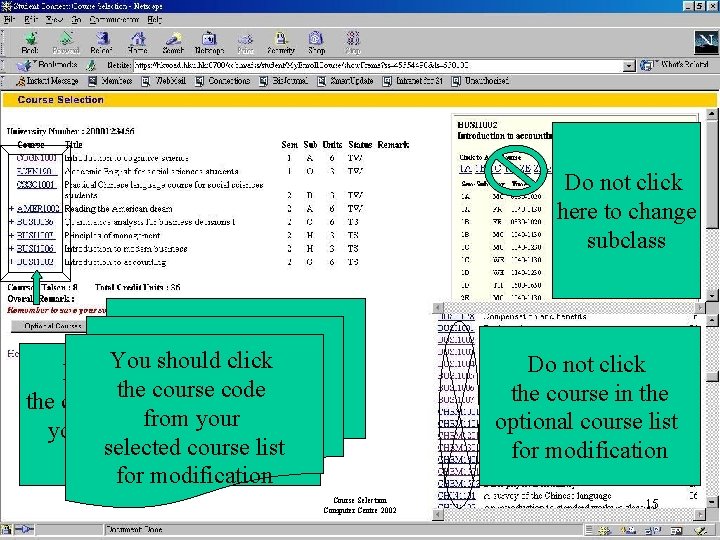Click the 'Total Credit Units : 36' text
The height and width of the screenshot is (540, 720).
click(138, 287)
